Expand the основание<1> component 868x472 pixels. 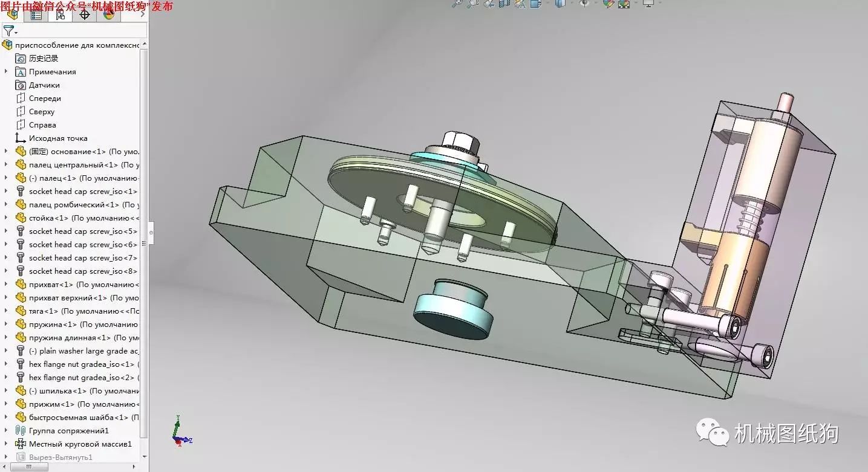pyautogui.click(x=6, y=152)
